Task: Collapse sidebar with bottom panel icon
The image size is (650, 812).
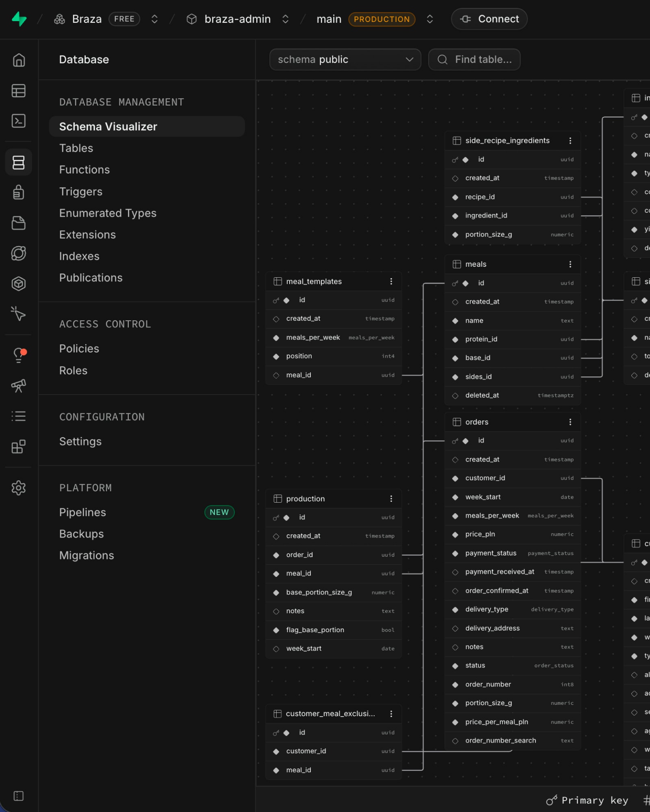Action: 19,796
